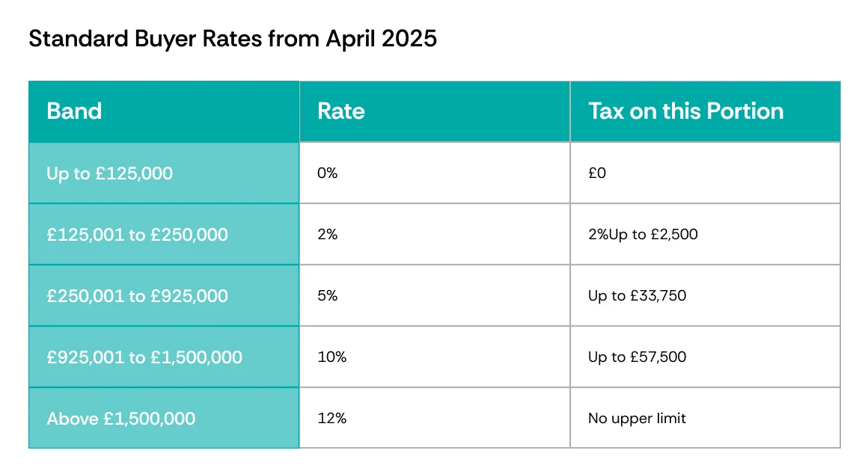Select the 0% rate cell
This screenshot has width=868, height=474.
tap(435, 173)
